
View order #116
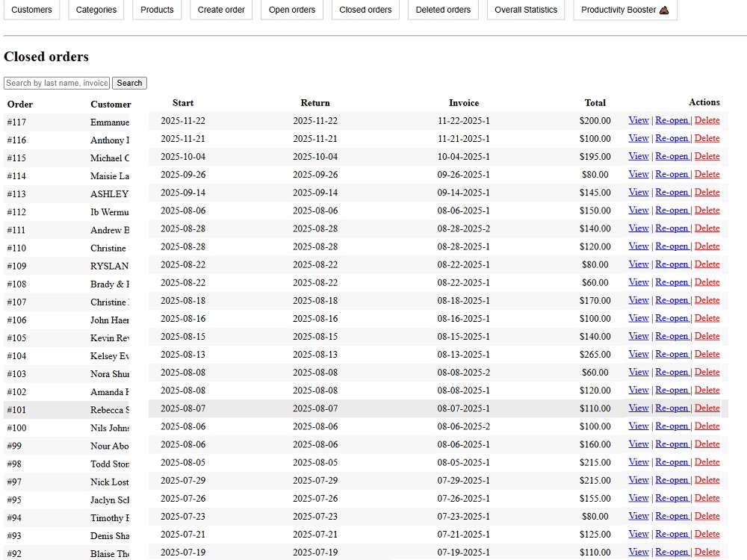click(639, 138)
